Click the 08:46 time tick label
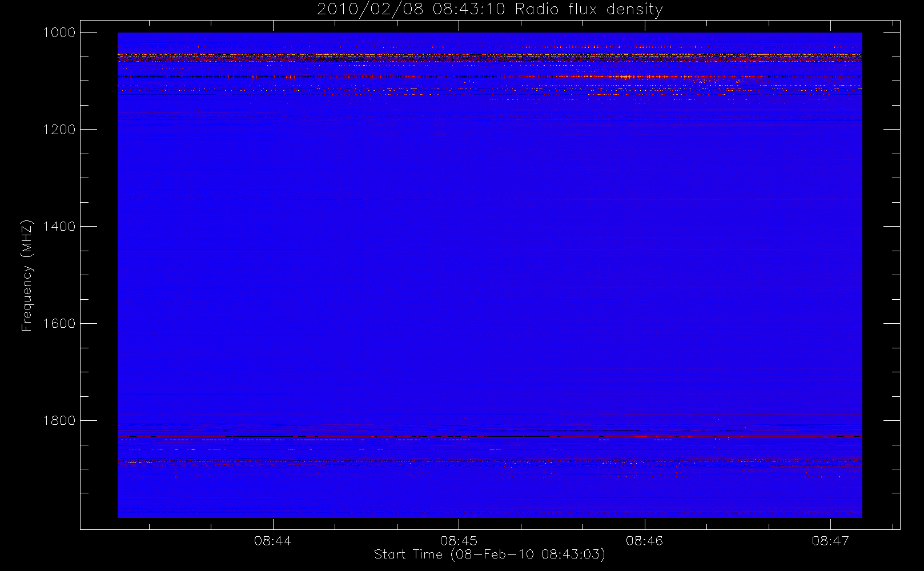924x571 pixels. [644, 541]
